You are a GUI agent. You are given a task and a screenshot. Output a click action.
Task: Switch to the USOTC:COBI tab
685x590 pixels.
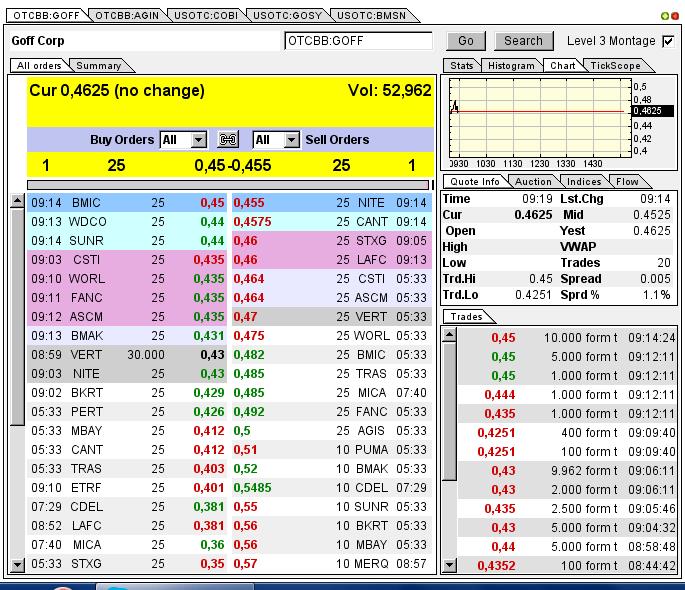(x=206, y=15)
